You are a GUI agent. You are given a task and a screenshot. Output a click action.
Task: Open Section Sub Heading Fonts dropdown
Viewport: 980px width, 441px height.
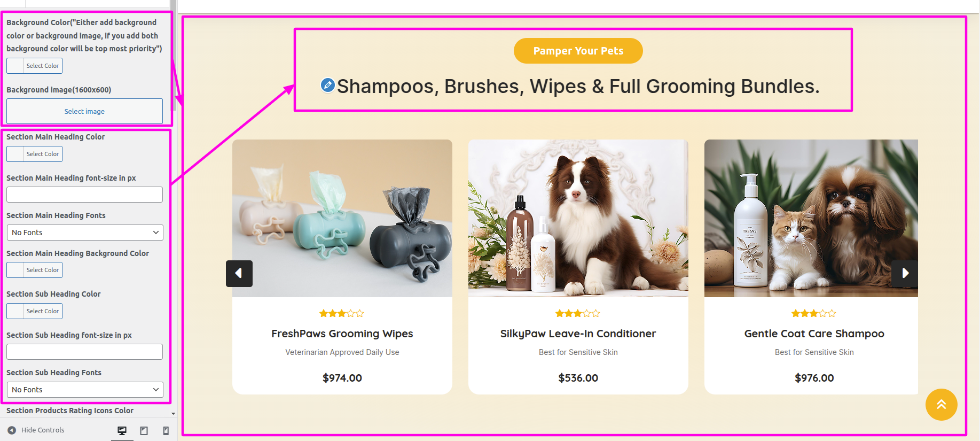85,390
